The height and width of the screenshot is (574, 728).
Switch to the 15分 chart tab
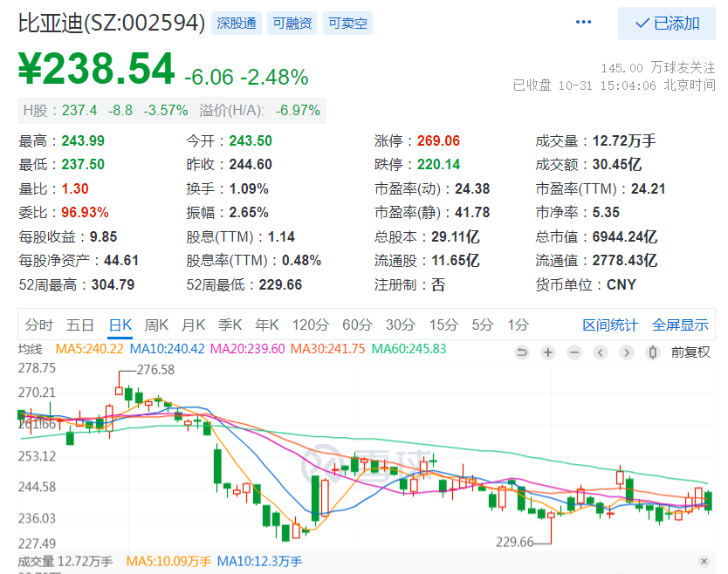pyautogui.click(x=443, y=325)
